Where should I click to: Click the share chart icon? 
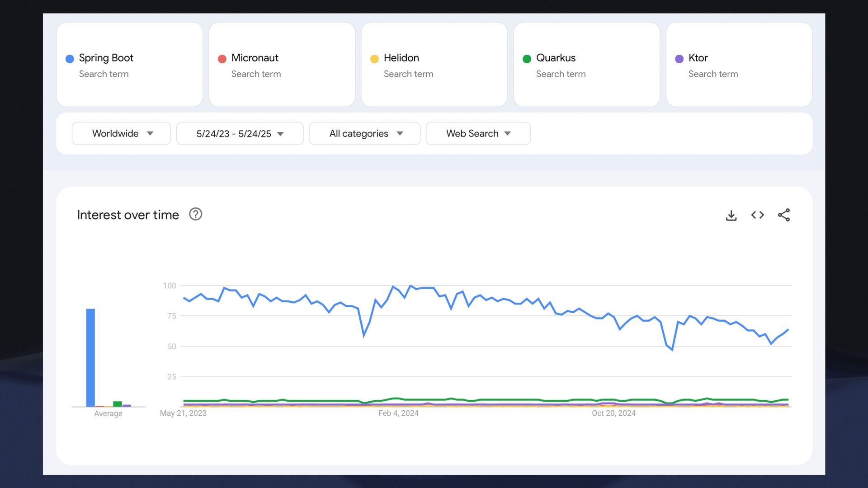pos(783,215)
